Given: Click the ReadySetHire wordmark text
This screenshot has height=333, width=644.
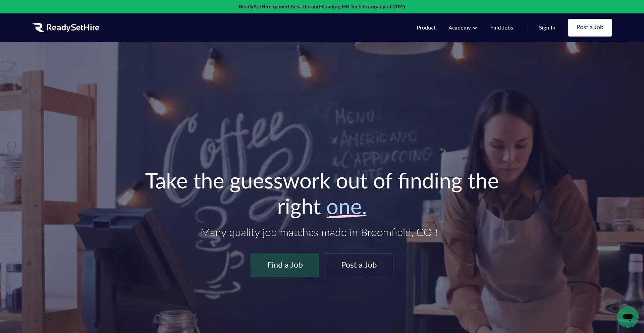Looking at the screenshot, I should (x=73, y=27).
